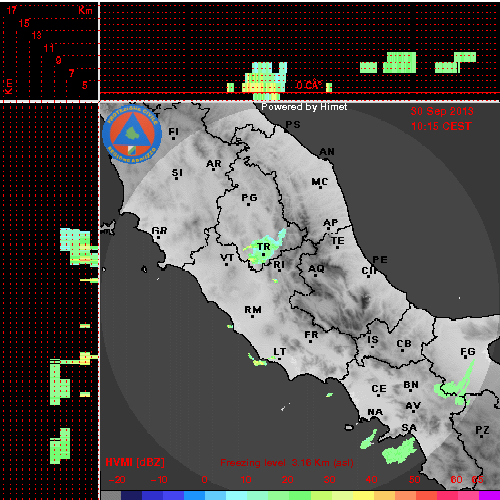500x500 pixels.
Task: Click the '40' value on dBZ scale
Action: point(371,480)
